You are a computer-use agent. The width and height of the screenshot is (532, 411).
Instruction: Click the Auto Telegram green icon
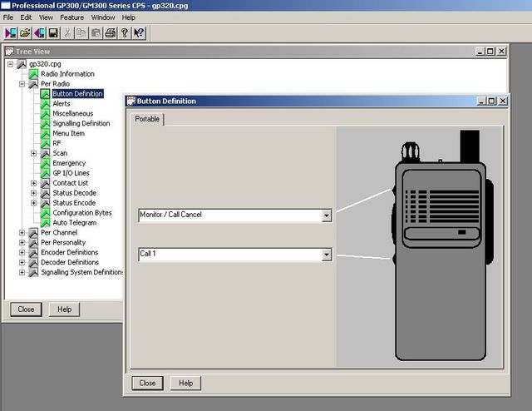click(45, 222)
